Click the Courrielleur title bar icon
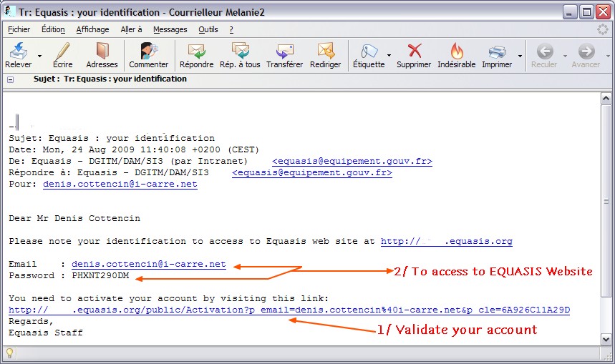 [x=9, y=11]
